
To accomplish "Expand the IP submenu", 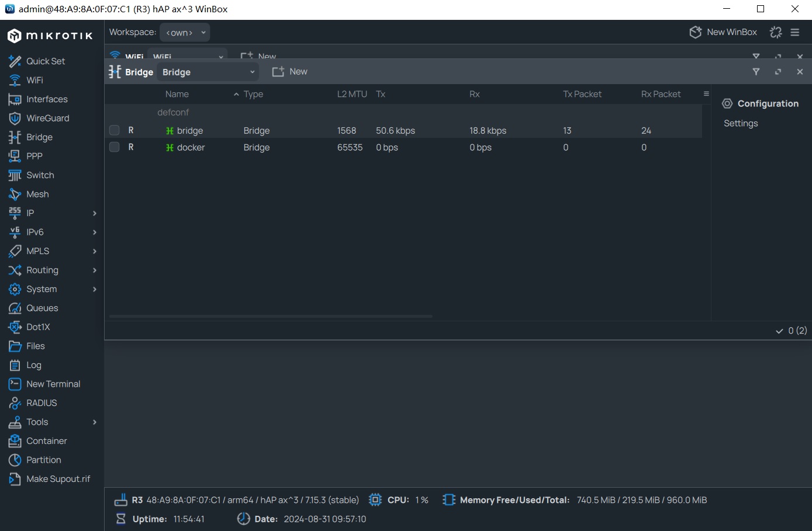I will (94, 213).
